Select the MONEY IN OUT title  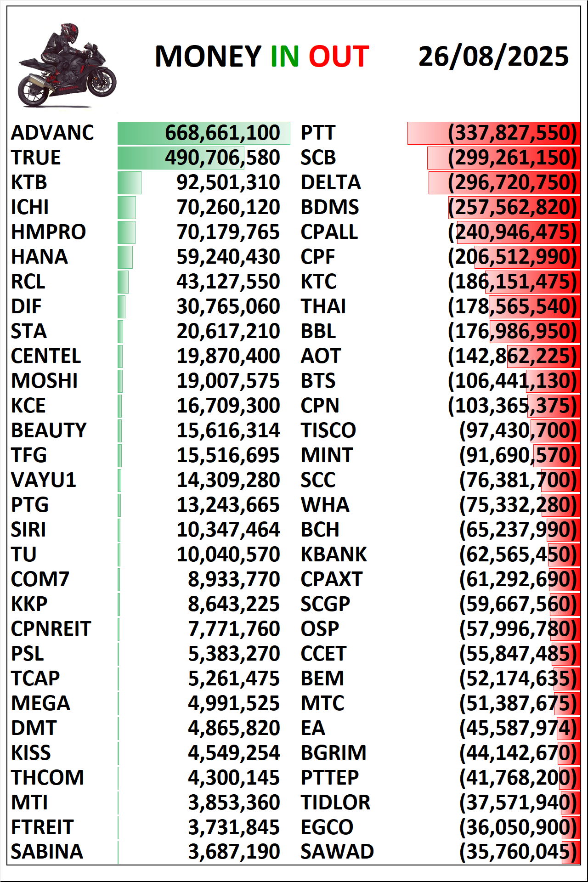tap(262, 57)
